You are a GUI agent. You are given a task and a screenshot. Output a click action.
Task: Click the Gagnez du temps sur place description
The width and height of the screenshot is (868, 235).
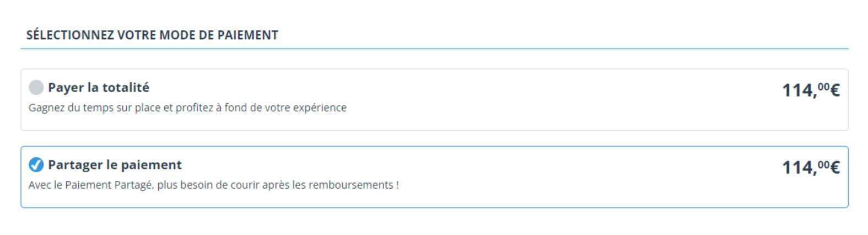pos(187,108)
